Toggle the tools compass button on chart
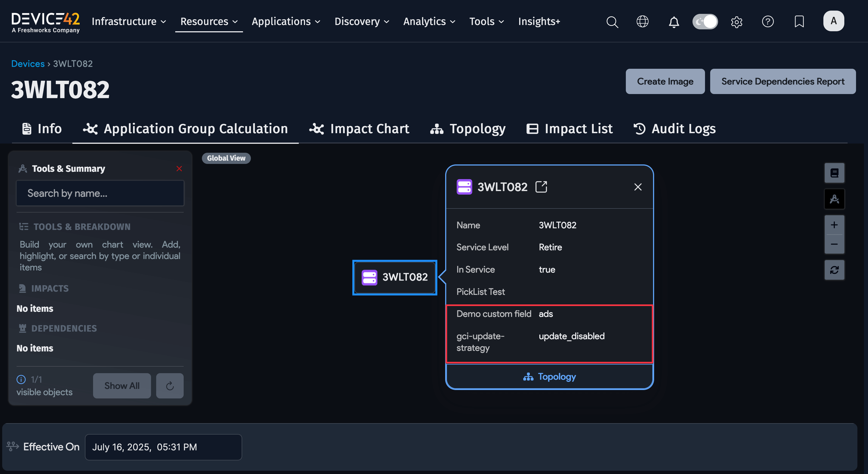 point(834,199)
